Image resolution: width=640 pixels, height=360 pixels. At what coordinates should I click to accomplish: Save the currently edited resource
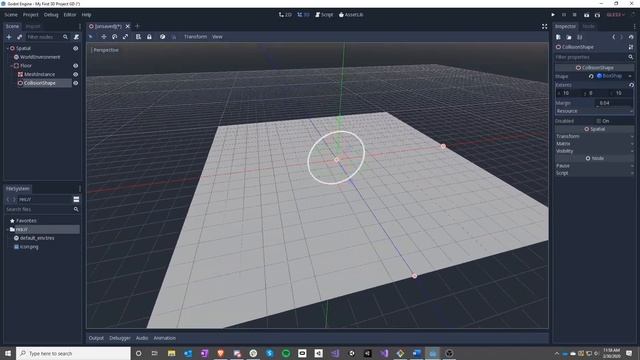coord(580,37)
